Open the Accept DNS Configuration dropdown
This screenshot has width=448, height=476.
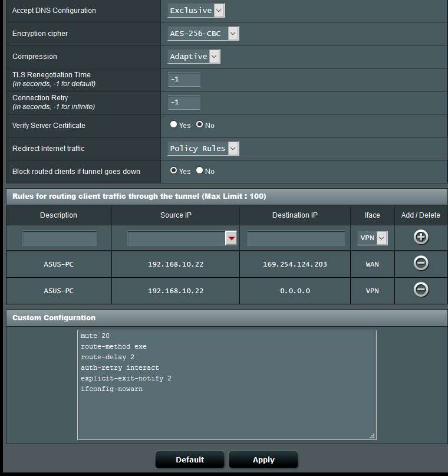tap(196, 11)
